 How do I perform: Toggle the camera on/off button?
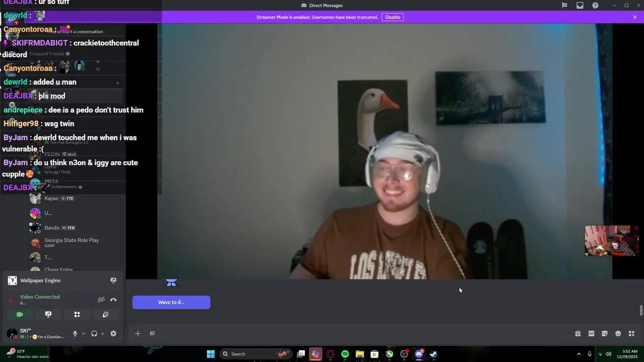pos(20,314)
